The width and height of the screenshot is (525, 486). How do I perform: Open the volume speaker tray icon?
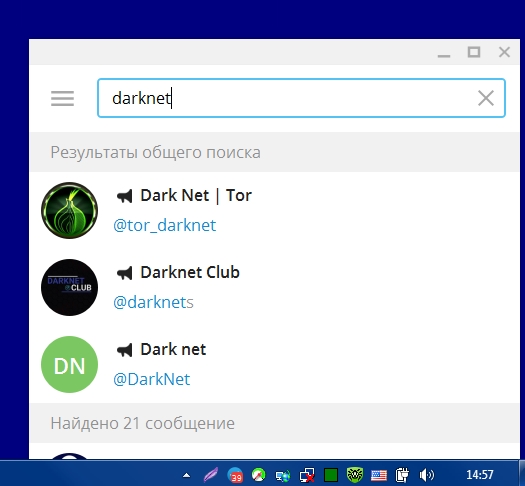tap(427, 475)
